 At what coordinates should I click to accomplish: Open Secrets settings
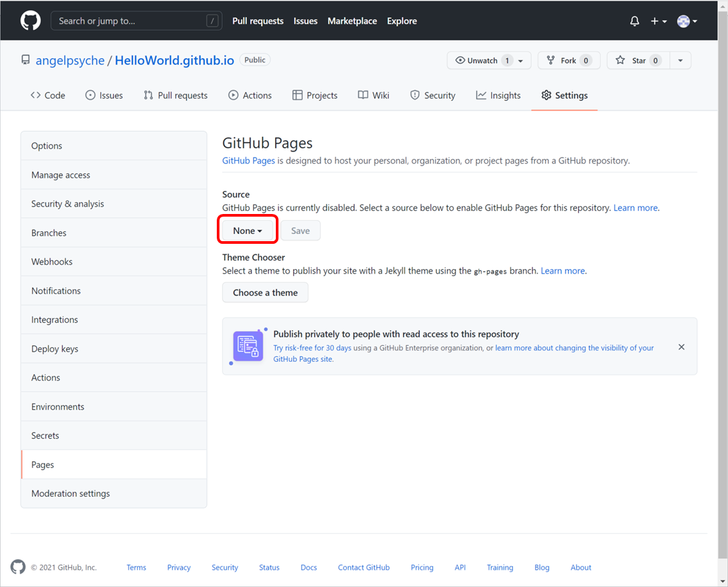coord(114,436)
